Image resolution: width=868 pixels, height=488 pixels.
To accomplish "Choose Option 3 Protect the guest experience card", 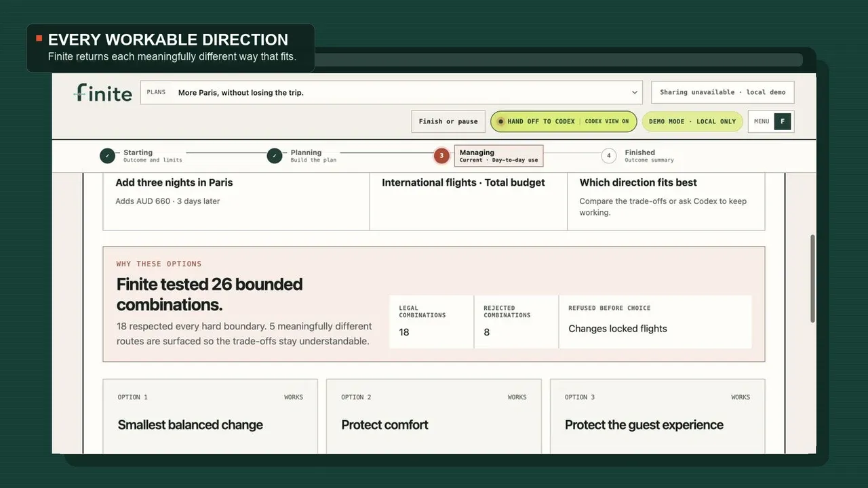I will point(657,416).
